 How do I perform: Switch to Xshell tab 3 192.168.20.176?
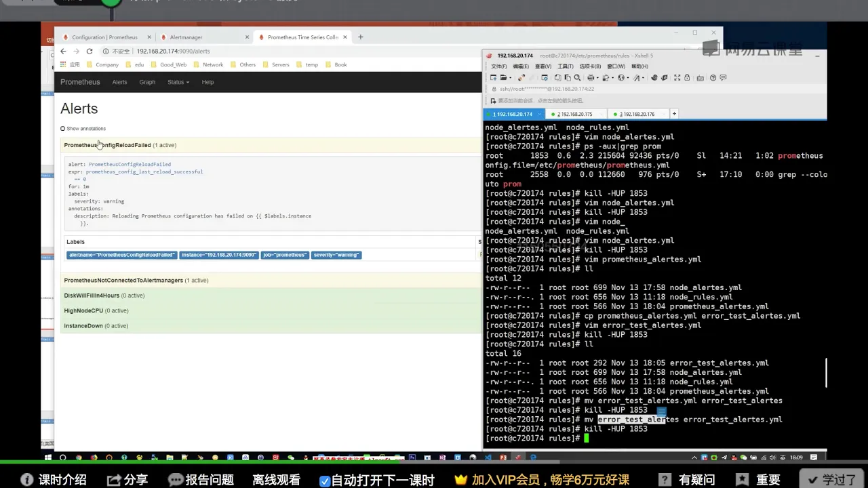click(x=637, y=114)
